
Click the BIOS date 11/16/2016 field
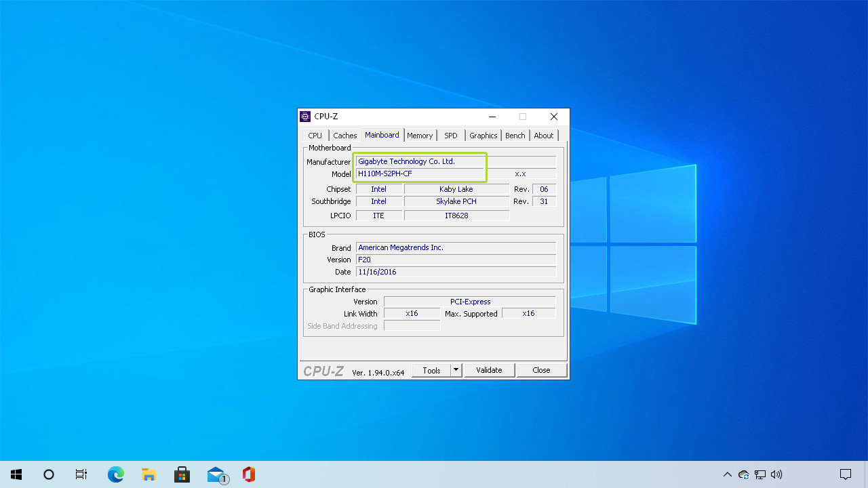[456, 272]
